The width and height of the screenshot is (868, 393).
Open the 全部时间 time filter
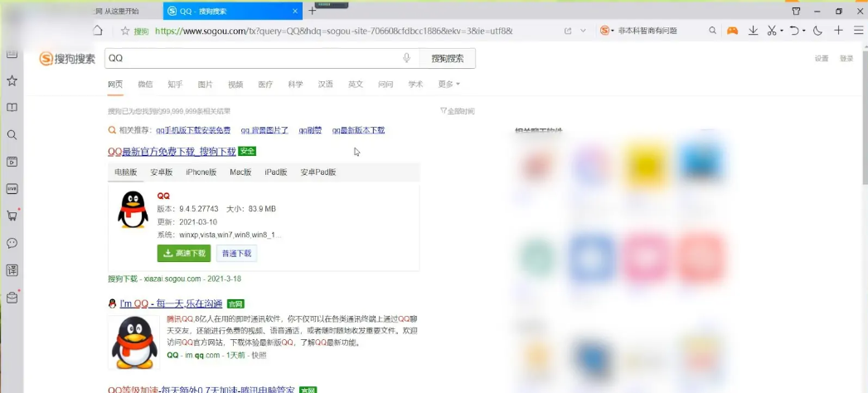point(457,111)
